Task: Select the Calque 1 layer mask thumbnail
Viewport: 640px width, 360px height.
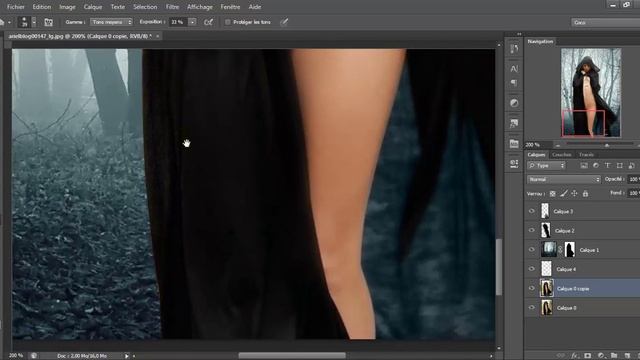Action: tap(569, 250)
